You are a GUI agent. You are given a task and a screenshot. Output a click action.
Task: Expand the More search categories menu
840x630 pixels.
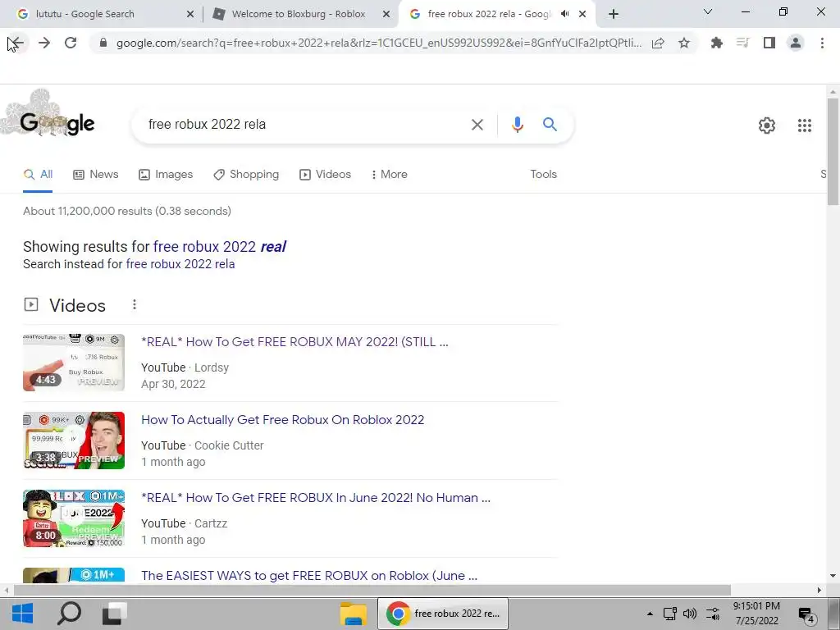pyautogui.click(x=390, y=174)
